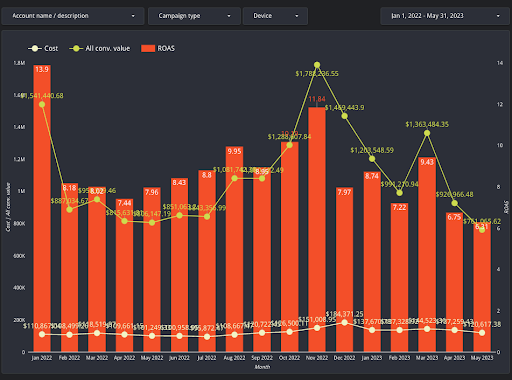This screenshot has width=512, height=380.
Task: Click the Campaign type dropdown arrow icon
Action: coord(229,16)
